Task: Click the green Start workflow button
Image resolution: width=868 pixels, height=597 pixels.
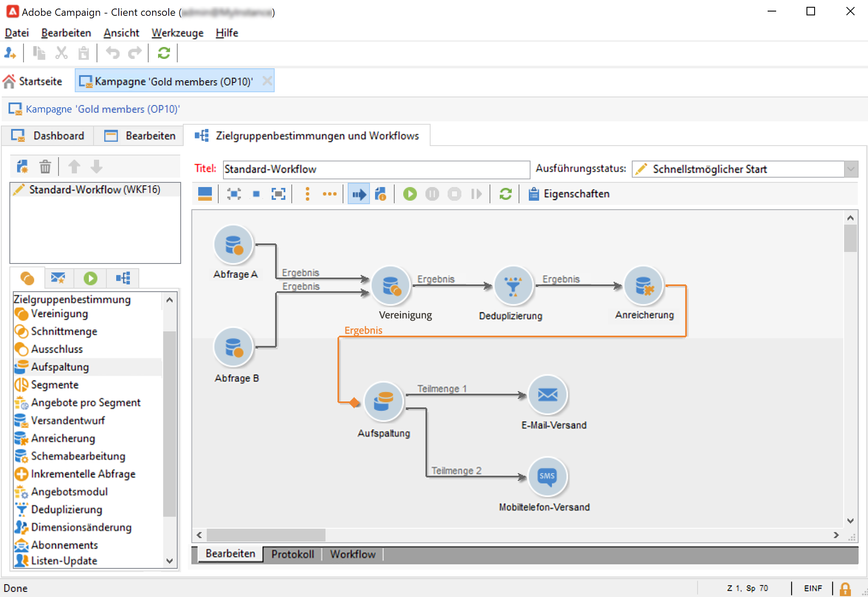Action: coord(410,194)
